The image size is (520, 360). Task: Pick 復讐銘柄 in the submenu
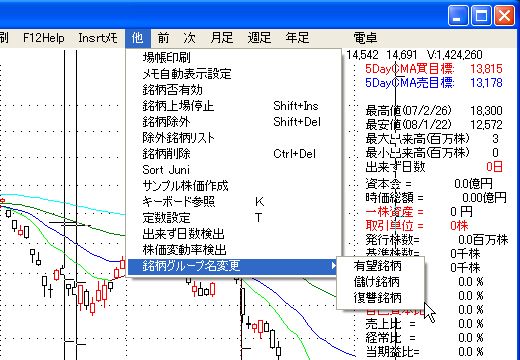coord(380,298)
